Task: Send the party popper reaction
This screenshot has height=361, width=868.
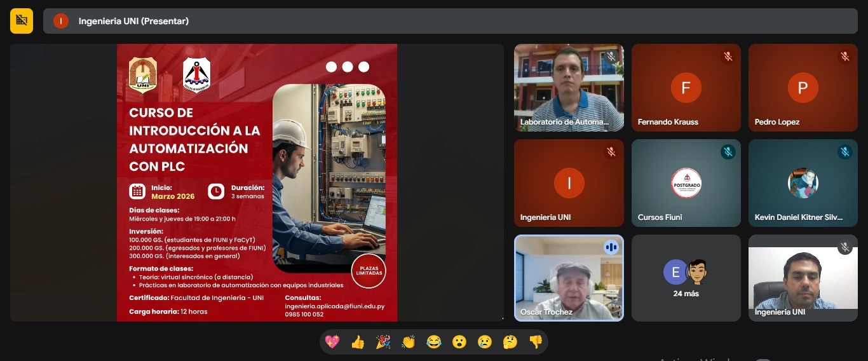Action: pos(383,342)
